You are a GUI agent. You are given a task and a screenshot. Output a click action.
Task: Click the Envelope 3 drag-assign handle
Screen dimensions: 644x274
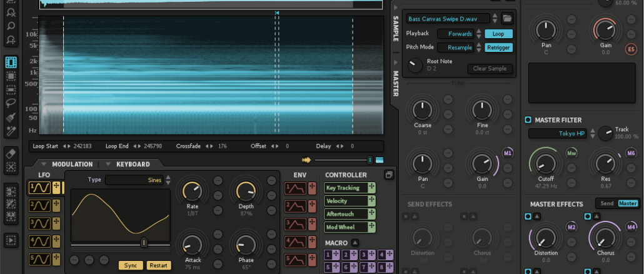click(x=312, y=223)
